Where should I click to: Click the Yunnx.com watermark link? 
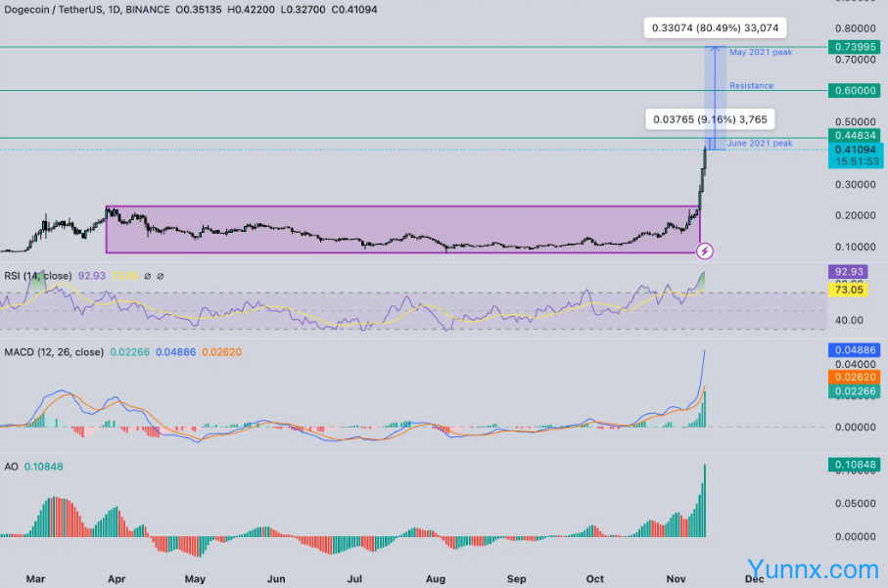[x=813, y=568]
